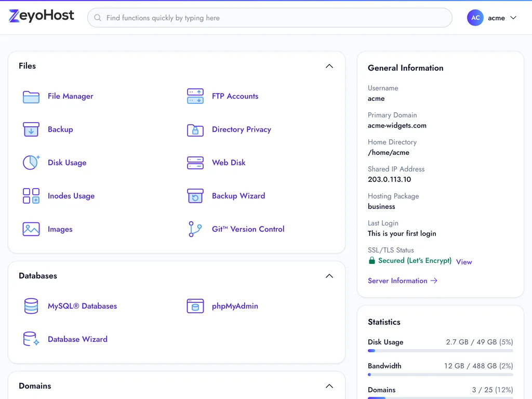Screen dimensions: 532x399
Task: Open Images link
Action: (60, 229)
